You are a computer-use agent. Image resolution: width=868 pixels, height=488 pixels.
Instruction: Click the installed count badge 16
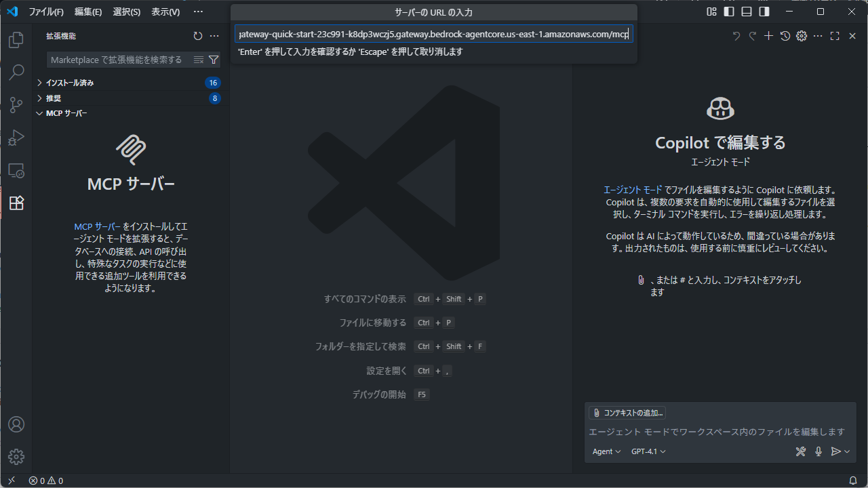[213, 83]
